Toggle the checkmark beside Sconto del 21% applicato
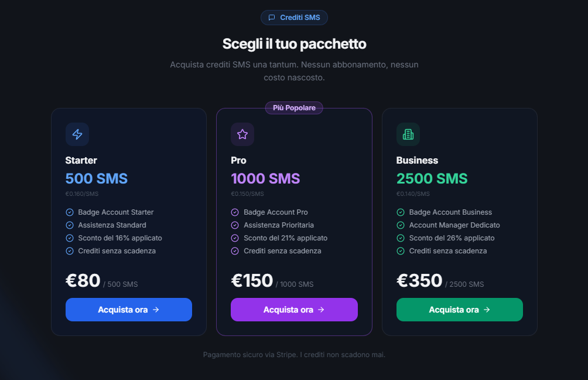The width and height of the screenshot is (588, 380). pos(237,238)
